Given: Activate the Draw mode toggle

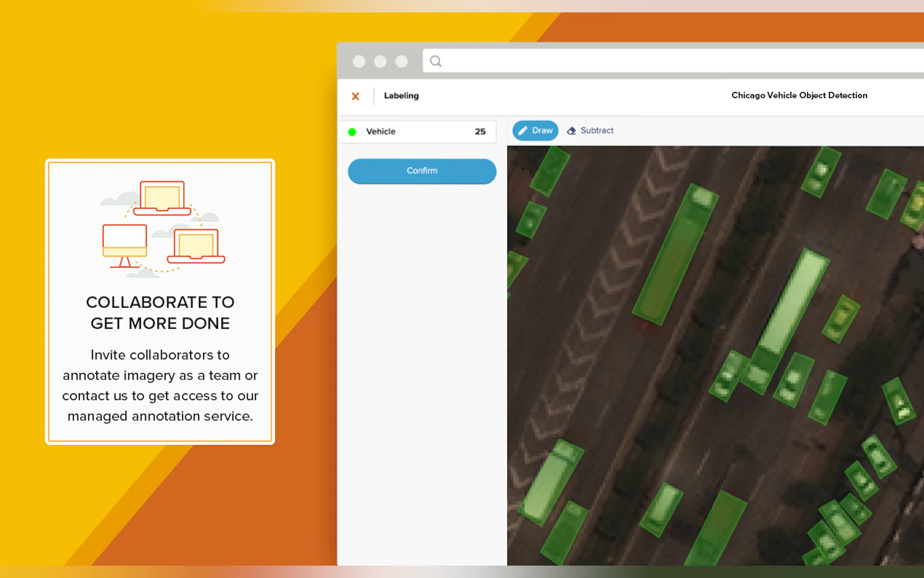Looking at the screenshot, I should 535,131.
